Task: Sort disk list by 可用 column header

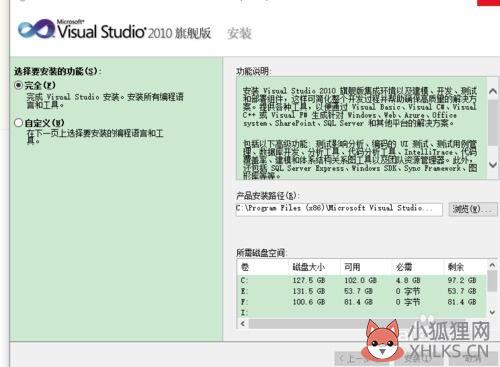Action: 366,267
